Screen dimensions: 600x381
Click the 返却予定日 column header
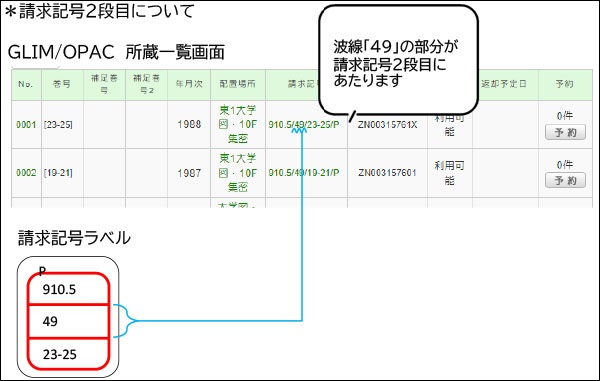pyautogui.click(x=504, y=84)
